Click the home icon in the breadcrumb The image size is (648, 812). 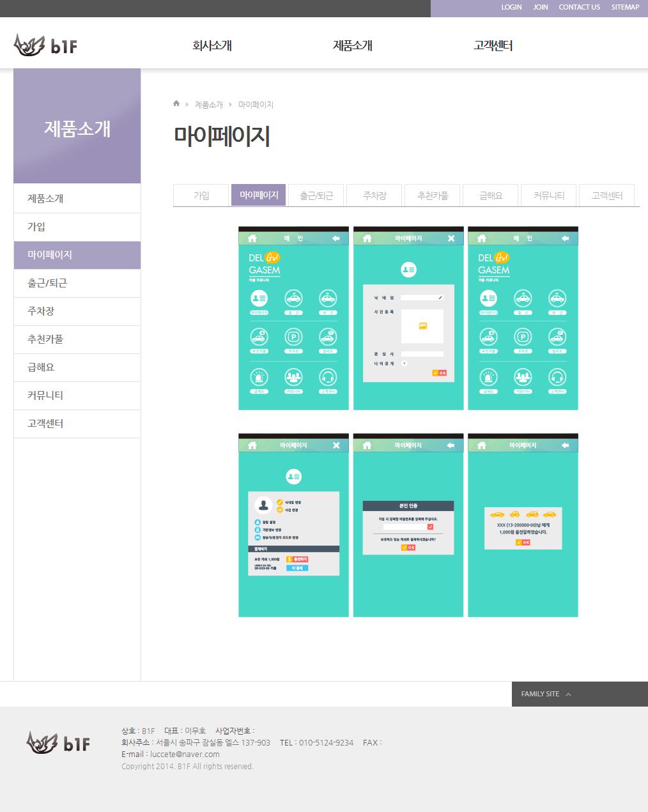point(176,103)
